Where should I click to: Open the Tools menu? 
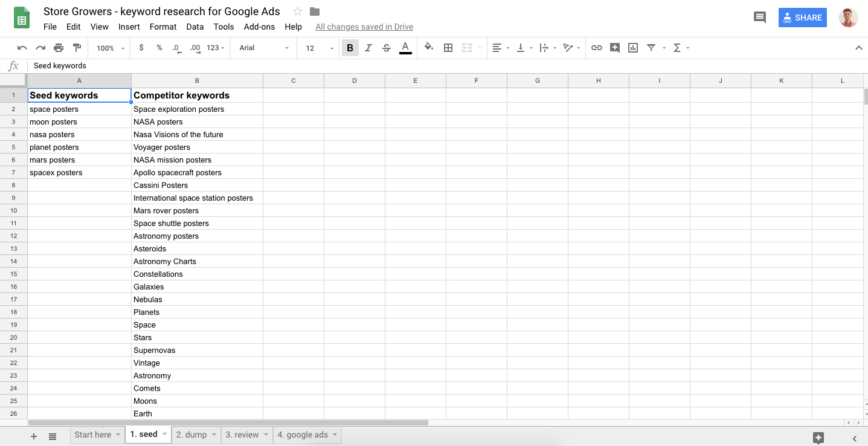223,27
